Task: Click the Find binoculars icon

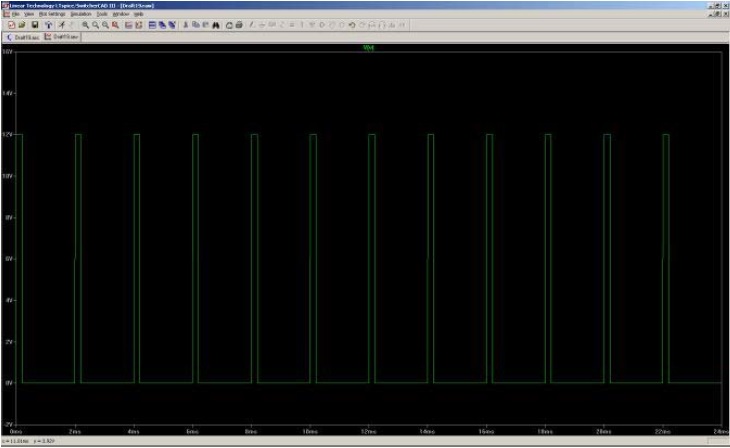Action: [x=216, y=25]
